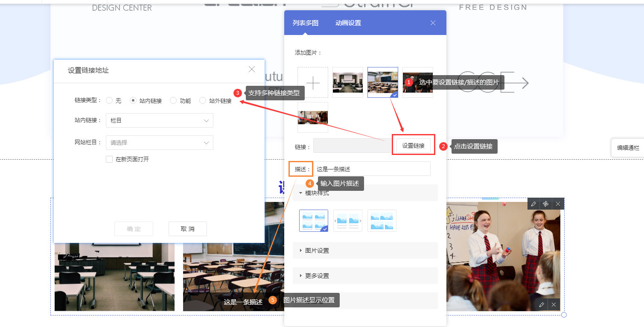Expand the 图片设置 section

365,251
